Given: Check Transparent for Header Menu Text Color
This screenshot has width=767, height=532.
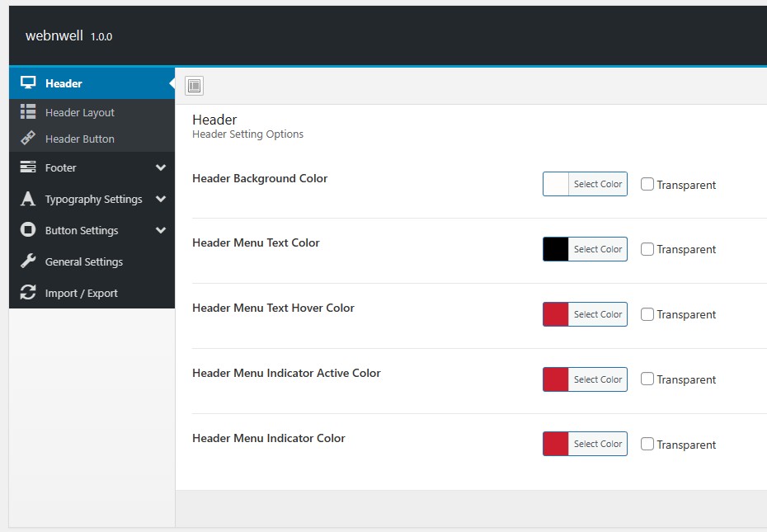Looking at the screenshot, I should click(x=647, y=249).
